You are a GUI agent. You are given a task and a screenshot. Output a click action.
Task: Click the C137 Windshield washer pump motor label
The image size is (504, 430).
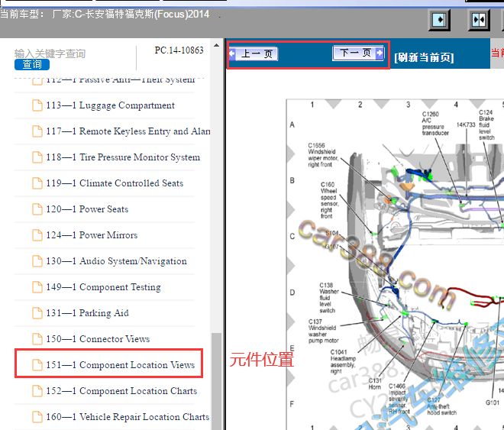point(323,331)
